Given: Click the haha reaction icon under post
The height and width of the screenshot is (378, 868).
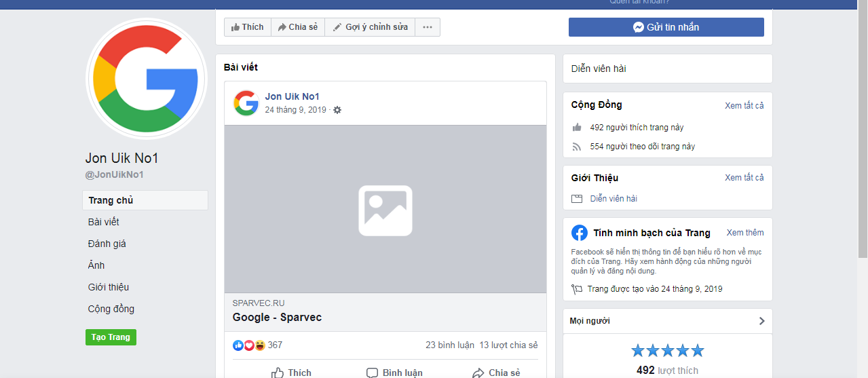Looking at the screenshot, I should [259, 345].
